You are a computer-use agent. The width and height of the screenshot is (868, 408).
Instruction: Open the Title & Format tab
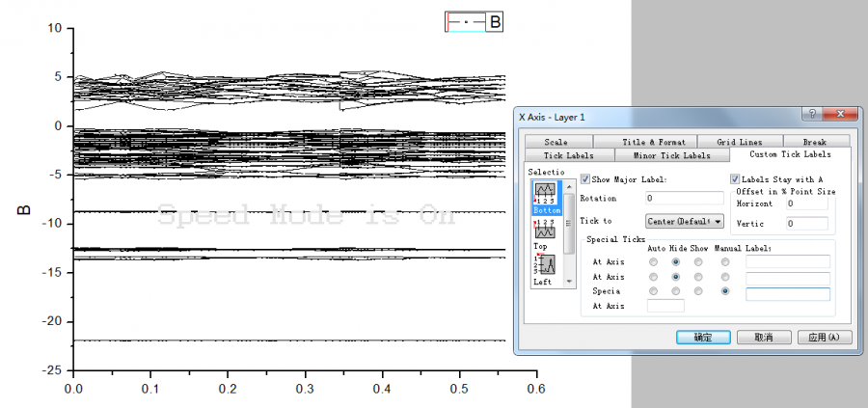click(x=654, y=142)
